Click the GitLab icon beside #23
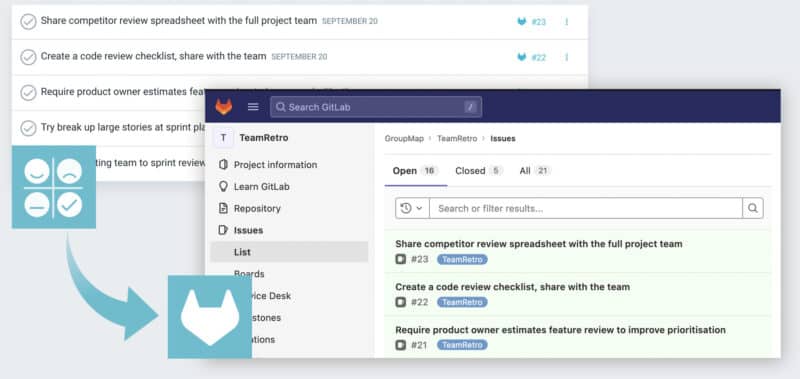Viewport: 800px width, 379px height. pyautogui.click(x=521, y=22)
